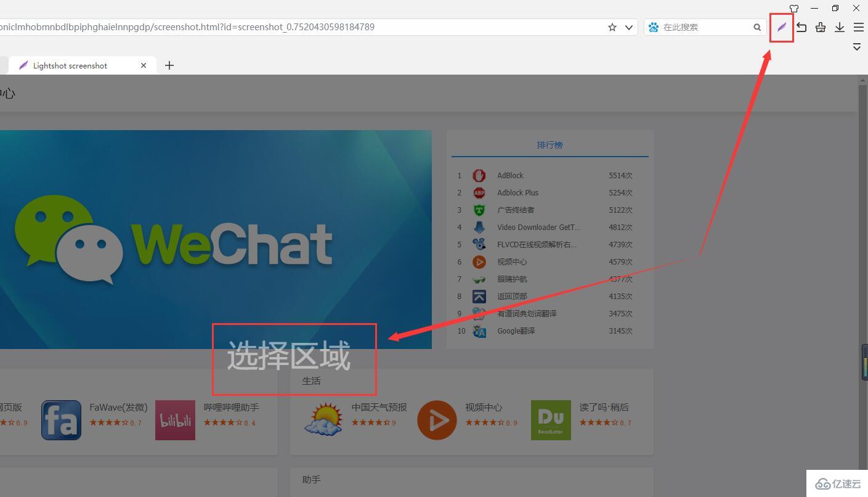The width and height of the screenshot is (868, 497).
Task: Click the 4812次 count for Video Downloader
Action: 620,228
